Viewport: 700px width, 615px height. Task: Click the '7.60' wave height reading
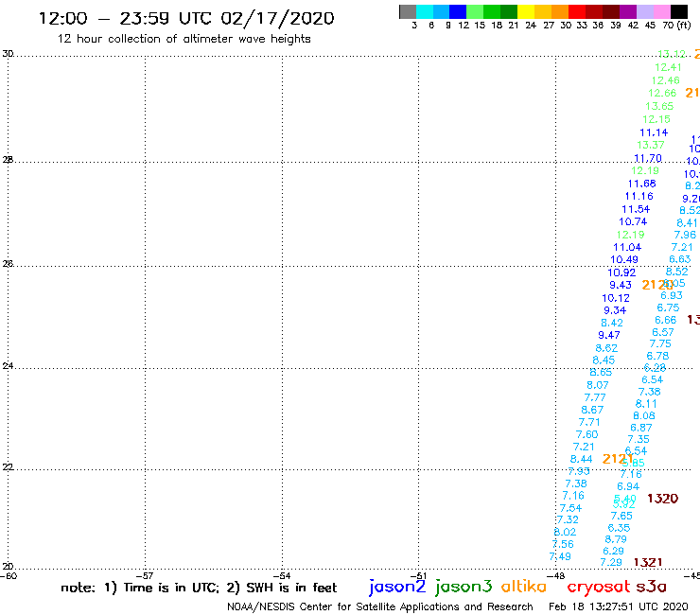pyautogui.click(x=586, y=434)
